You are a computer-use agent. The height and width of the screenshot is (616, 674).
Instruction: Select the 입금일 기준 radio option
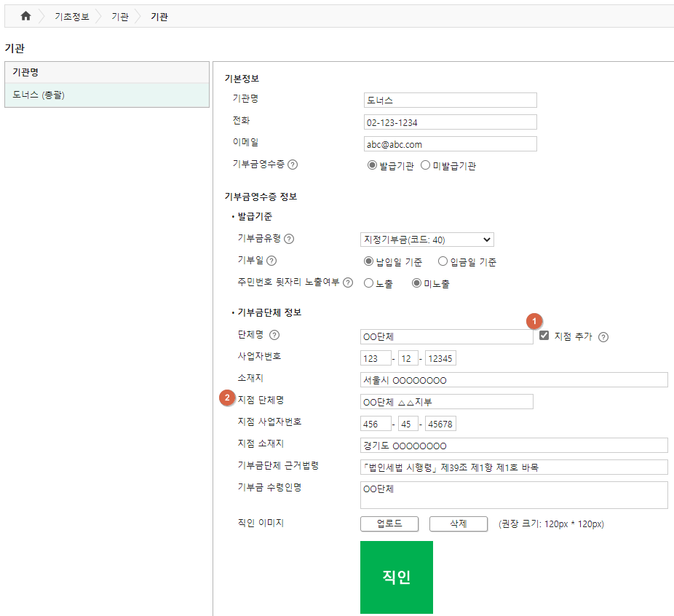pyautogui.click(x=443, y=261)
